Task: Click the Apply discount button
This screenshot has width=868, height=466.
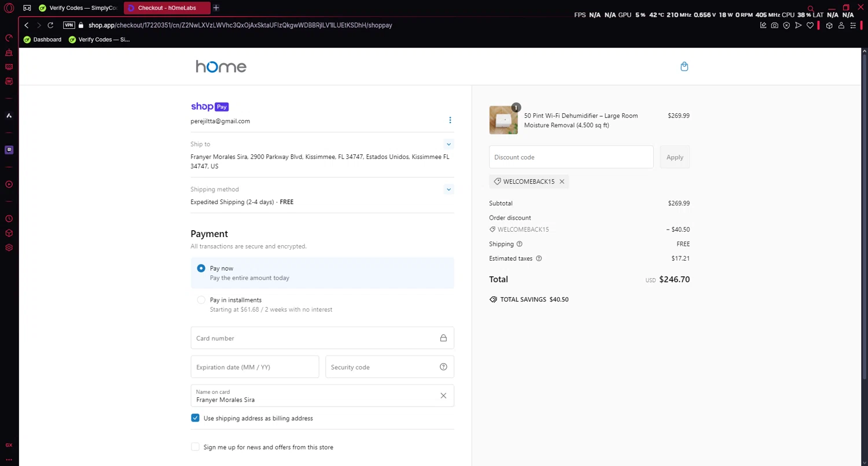Action: [x=675, y=157]
